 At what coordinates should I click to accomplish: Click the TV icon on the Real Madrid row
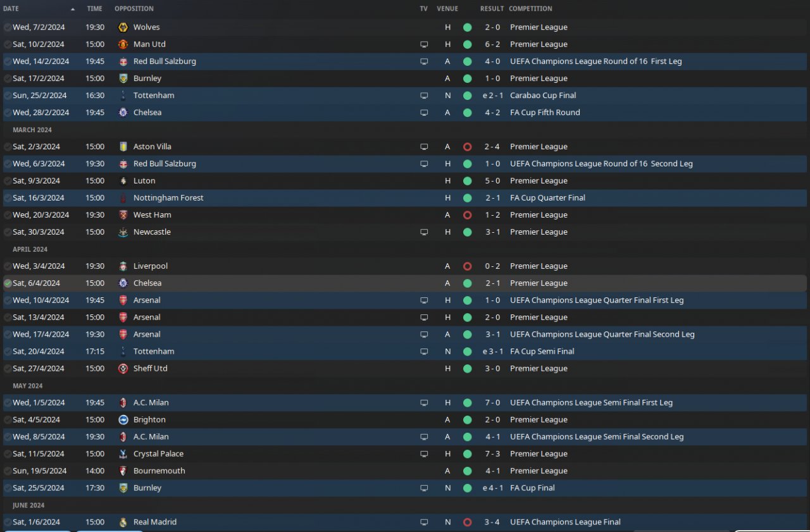pos(424,522)
